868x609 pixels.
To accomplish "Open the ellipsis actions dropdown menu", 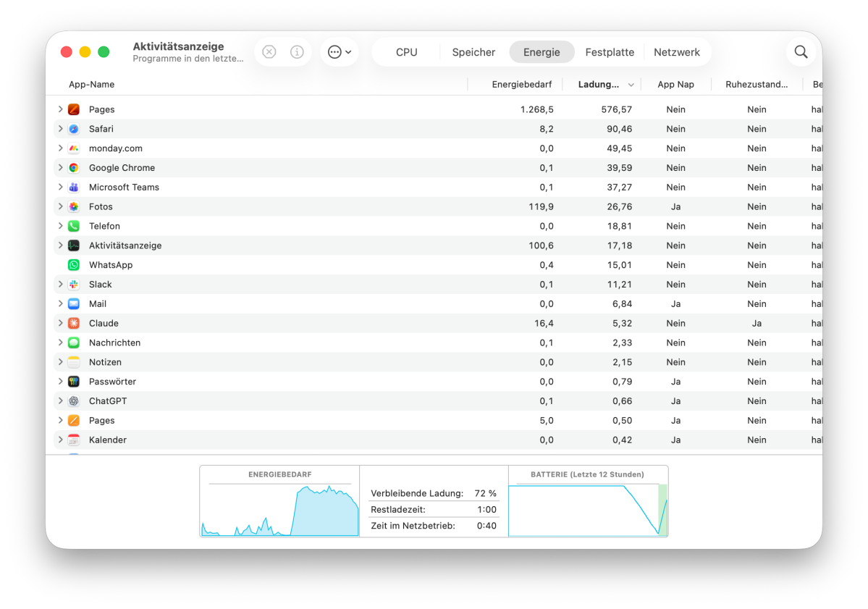I will point(340,52).
